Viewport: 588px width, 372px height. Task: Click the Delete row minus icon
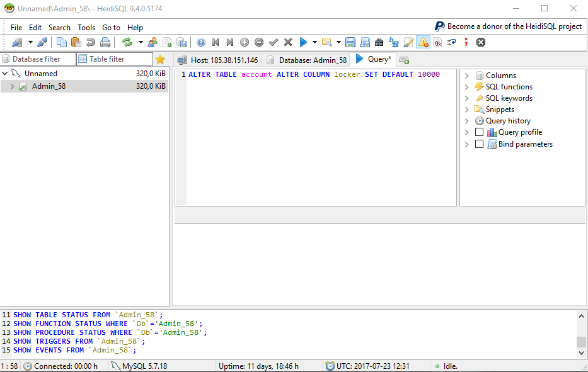coord(259,42)
